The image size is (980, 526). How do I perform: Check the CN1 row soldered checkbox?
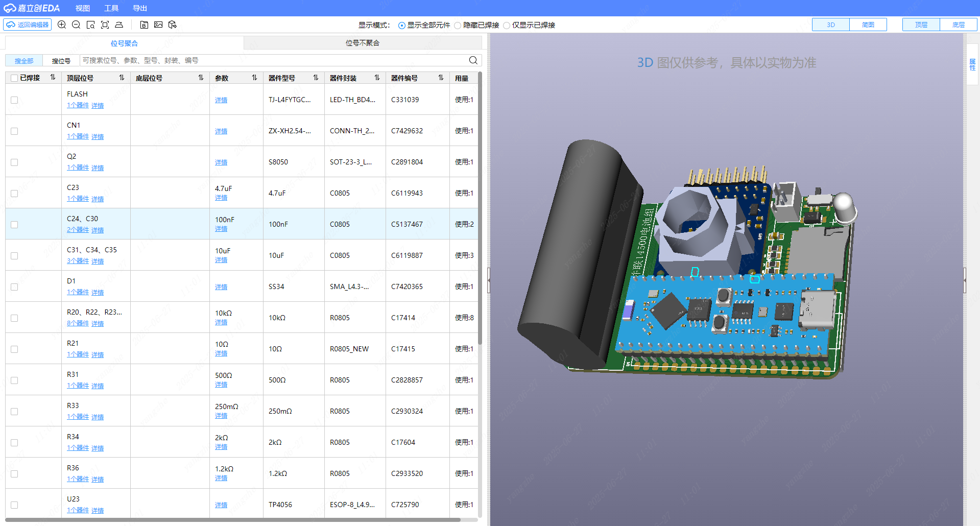14,131
